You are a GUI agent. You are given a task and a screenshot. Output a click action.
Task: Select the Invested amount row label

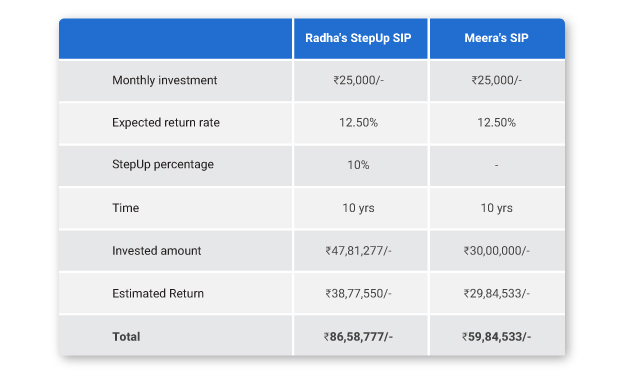(156, 251)
